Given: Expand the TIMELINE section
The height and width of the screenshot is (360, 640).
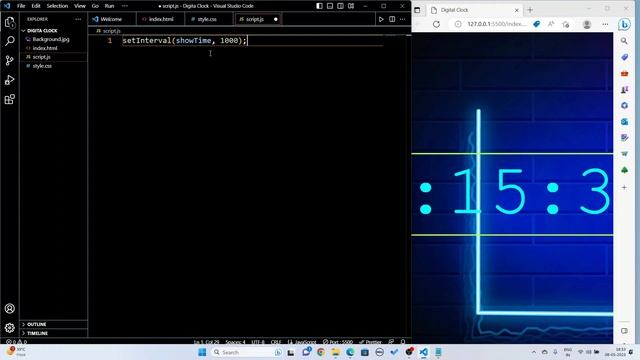Looking at the screenshot, I should (53, 333).
